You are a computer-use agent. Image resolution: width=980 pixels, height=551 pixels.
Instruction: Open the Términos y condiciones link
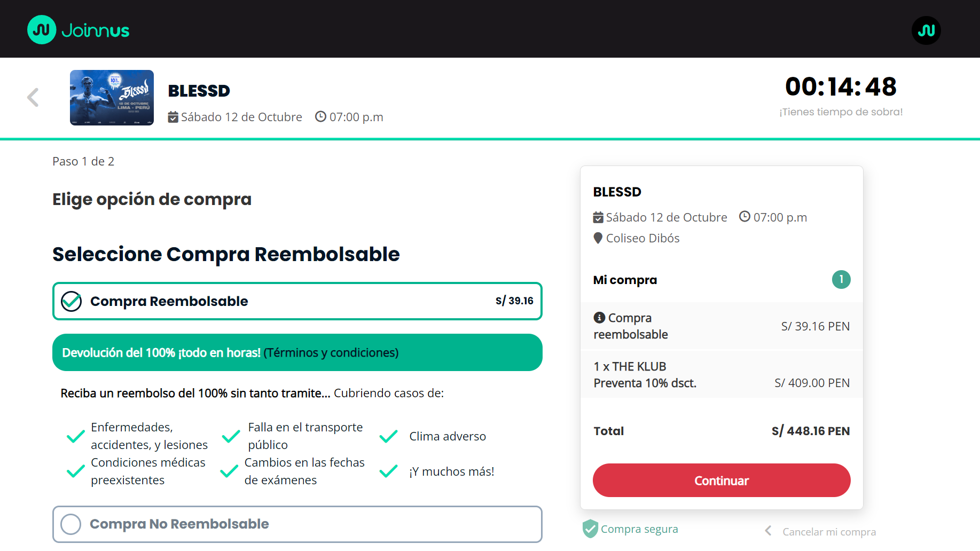pos(331,353)
